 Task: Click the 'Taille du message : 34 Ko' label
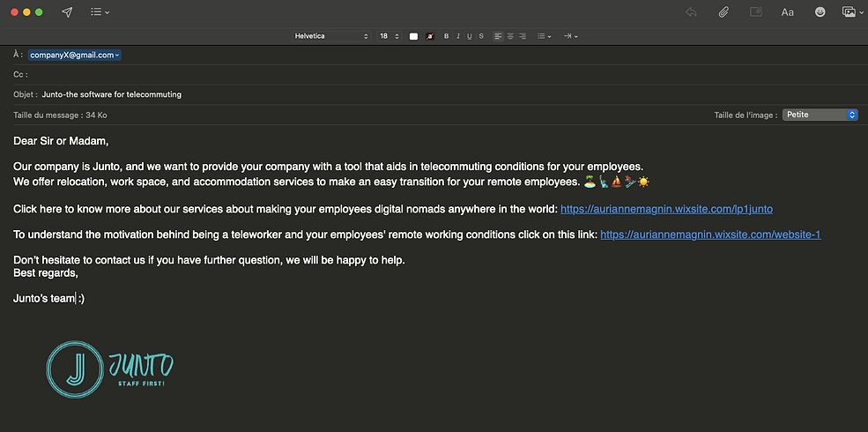[60, 115]
